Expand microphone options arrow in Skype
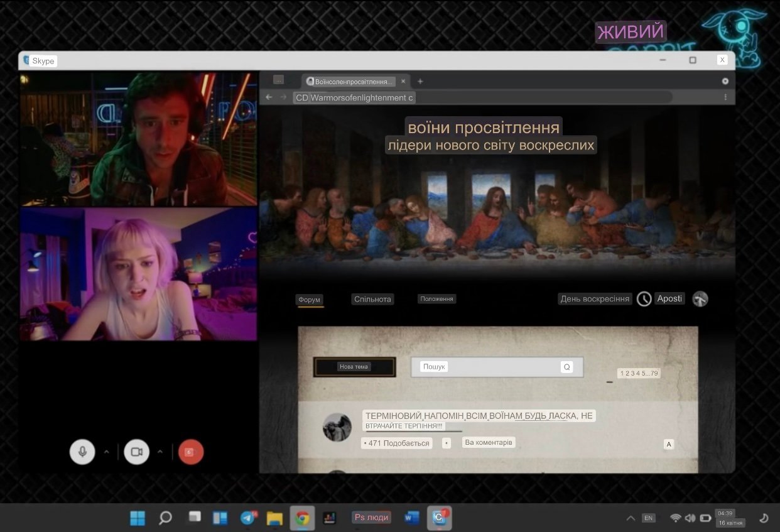Viewport: 780px width, 532px height. pyautogui.click(x=106, y=452)
